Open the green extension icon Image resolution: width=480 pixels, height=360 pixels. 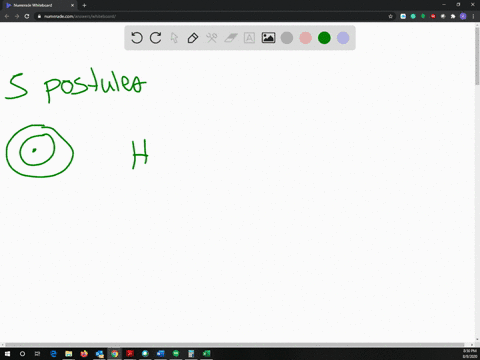(x=423, y=16)
